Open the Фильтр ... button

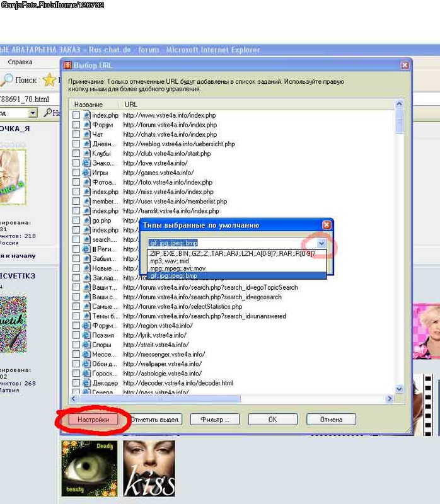[x=215, y=420]
